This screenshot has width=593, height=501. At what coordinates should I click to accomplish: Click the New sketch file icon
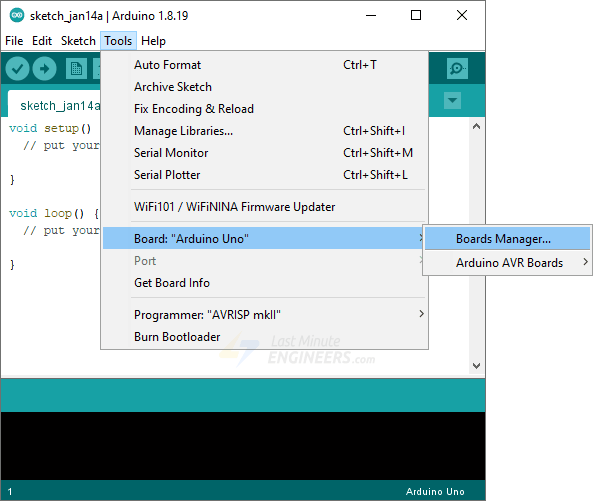76,68
